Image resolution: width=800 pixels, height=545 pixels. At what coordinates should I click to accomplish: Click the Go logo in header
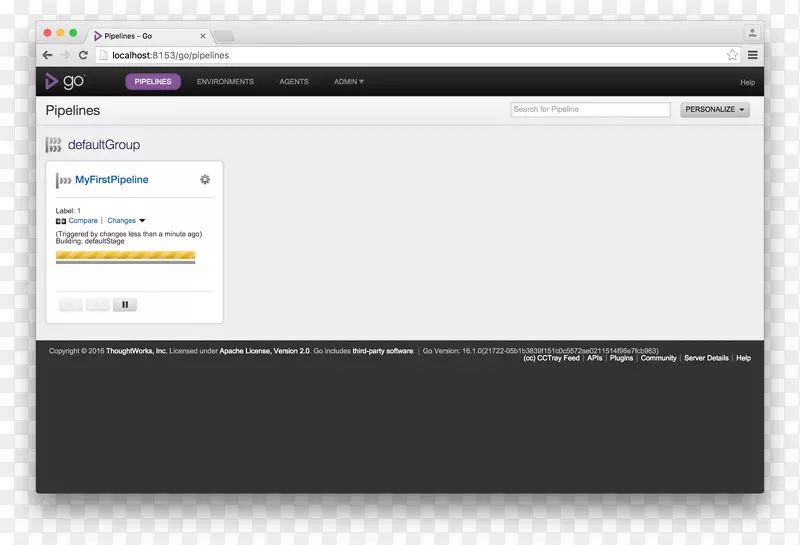point(64,81)
